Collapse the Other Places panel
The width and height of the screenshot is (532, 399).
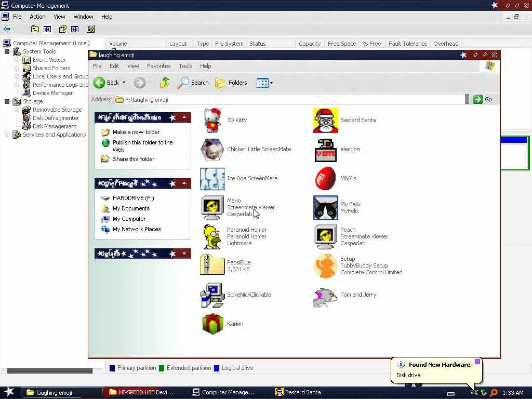coord(184,183)
